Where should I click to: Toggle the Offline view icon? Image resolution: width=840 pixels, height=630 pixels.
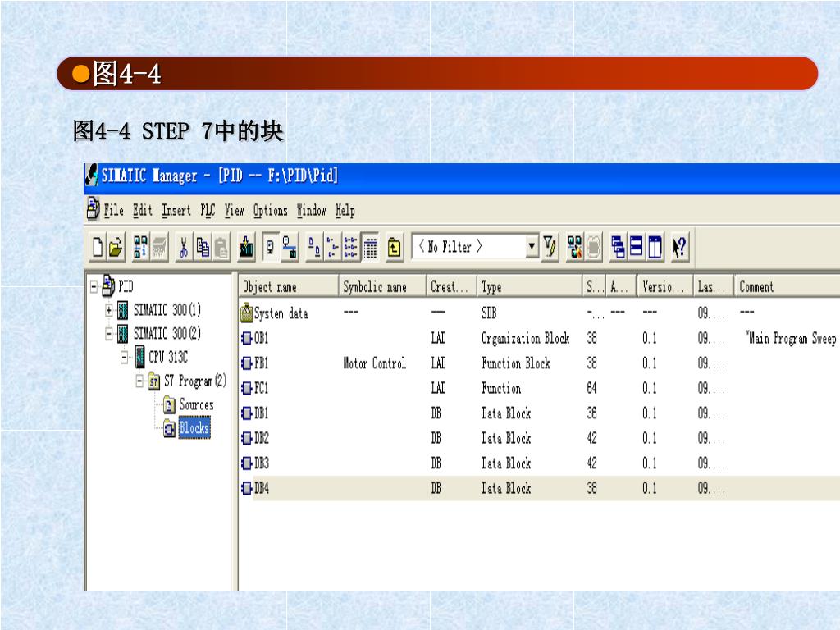(x=271, y=248)
